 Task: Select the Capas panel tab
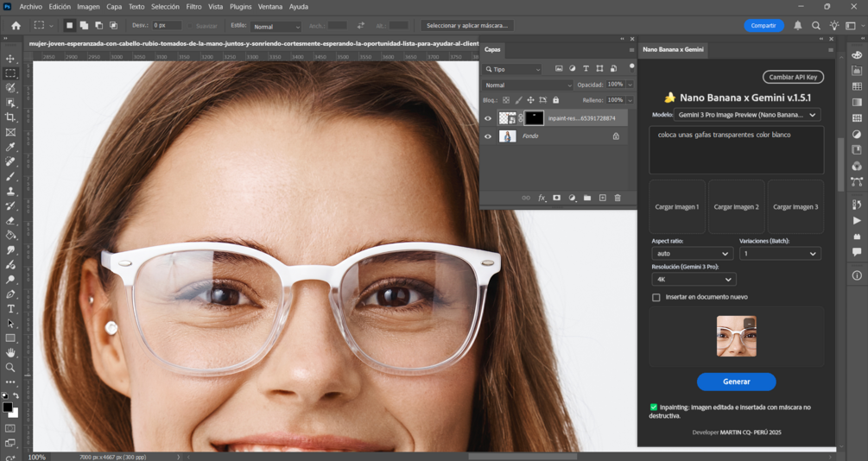492,49
